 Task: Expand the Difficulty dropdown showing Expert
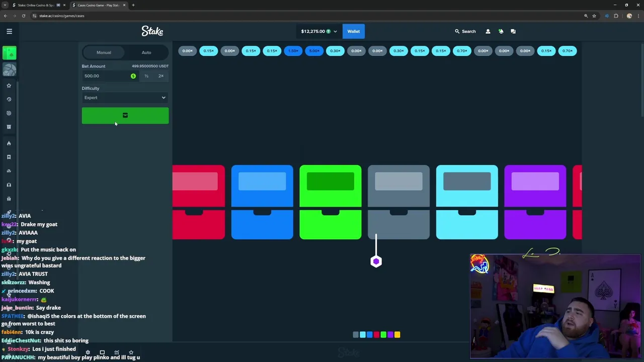pyautogui.click(x=125, y=98)
